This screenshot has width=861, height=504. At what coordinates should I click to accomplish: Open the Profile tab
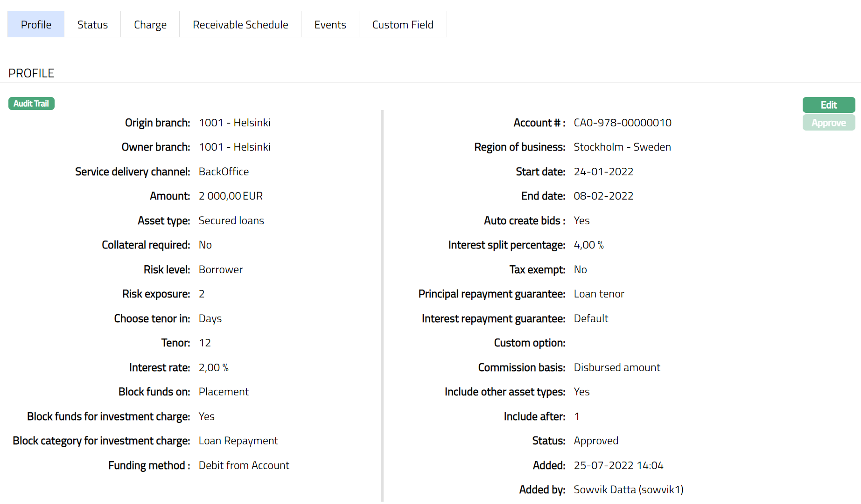(36, 25)
